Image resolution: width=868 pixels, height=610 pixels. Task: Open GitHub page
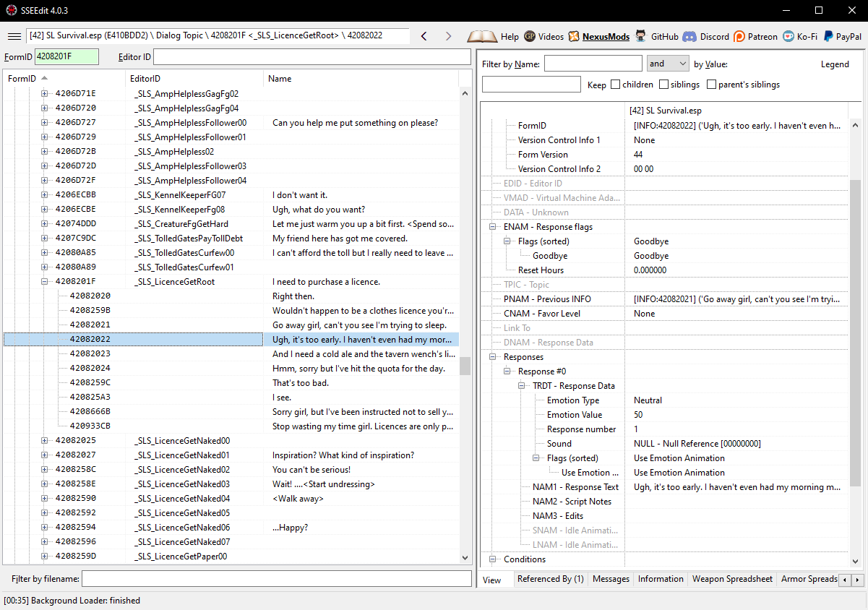657,36
